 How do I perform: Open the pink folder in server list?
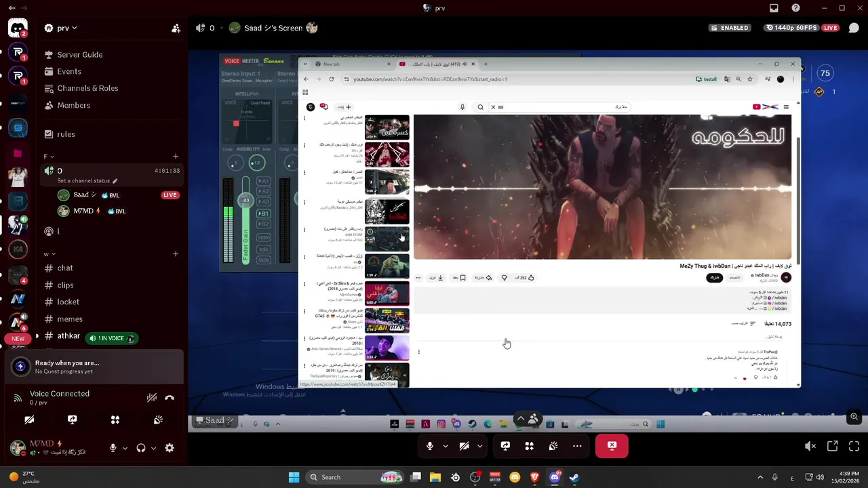coord(18,154)
